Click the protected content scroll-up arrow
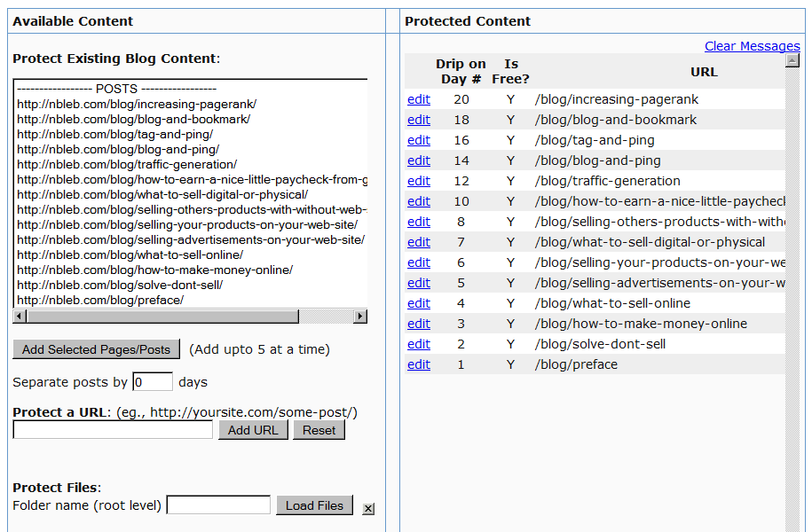812x532 pixels. (792, 60)
